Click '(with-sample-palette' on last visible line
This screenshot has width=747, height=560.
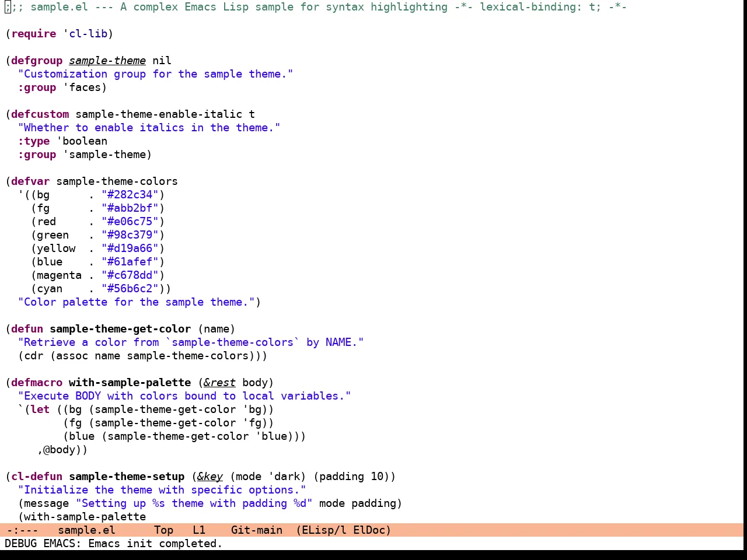click(x=82, y=517)
